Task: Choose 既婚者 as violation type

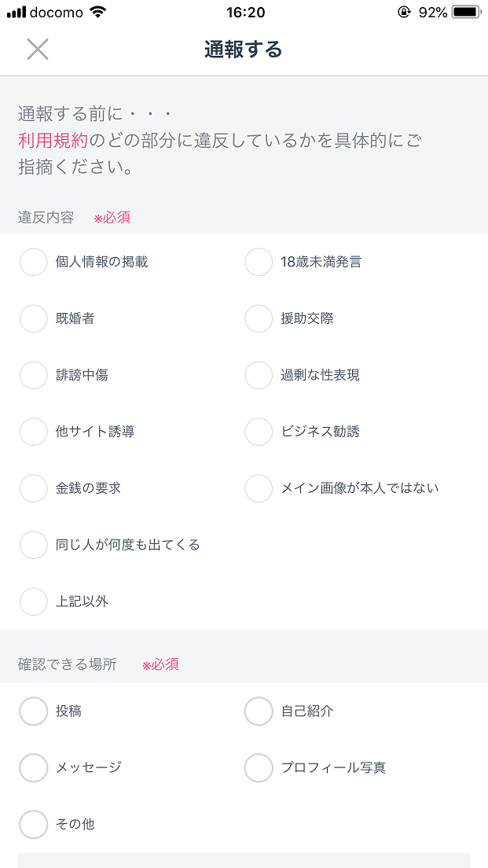Action: tap(34, 318)
